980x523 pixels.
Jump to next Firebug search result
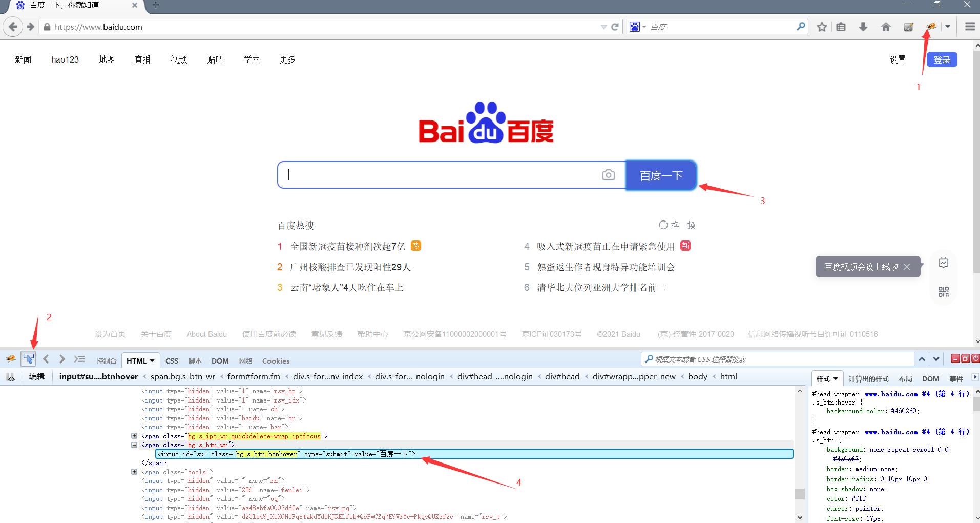[x=936, y=359]
